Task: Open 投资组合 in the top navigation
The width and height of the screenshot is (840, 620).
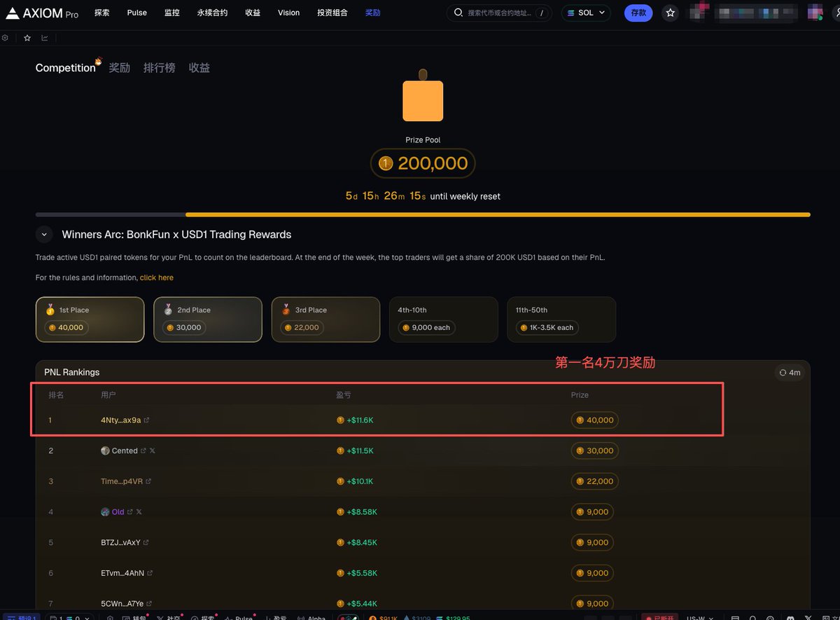Action: pyautogui.click(x=332, y=13)
